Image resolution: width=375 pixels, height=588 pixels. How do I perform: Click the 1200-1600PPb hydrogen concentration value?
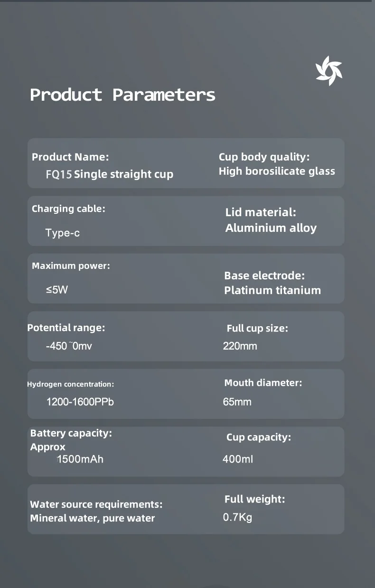coord(80,402)
